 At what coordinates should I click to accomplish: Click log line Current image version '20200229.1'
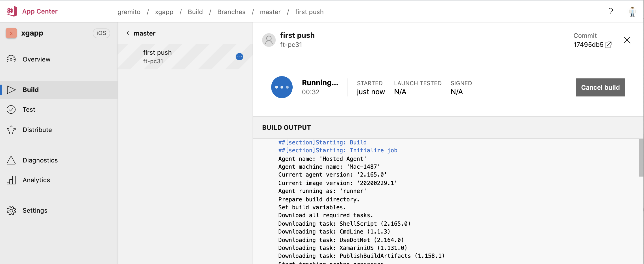pyautogui.click(x=338, y=183)
